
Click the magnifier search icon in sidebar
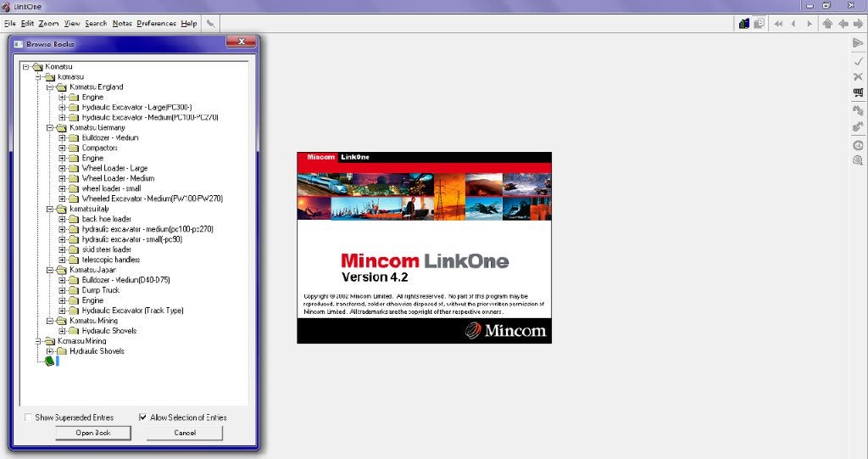tap(858, 160)
